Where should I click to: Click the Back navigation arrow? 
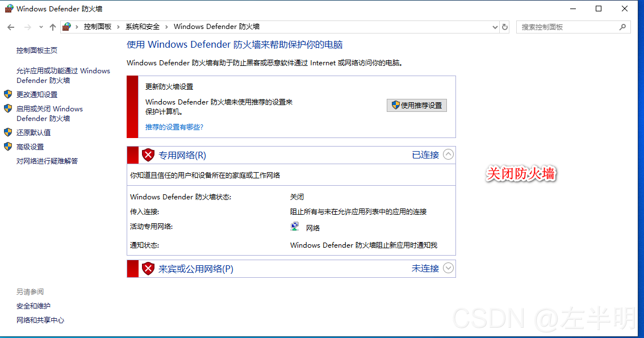coord(11,27)
